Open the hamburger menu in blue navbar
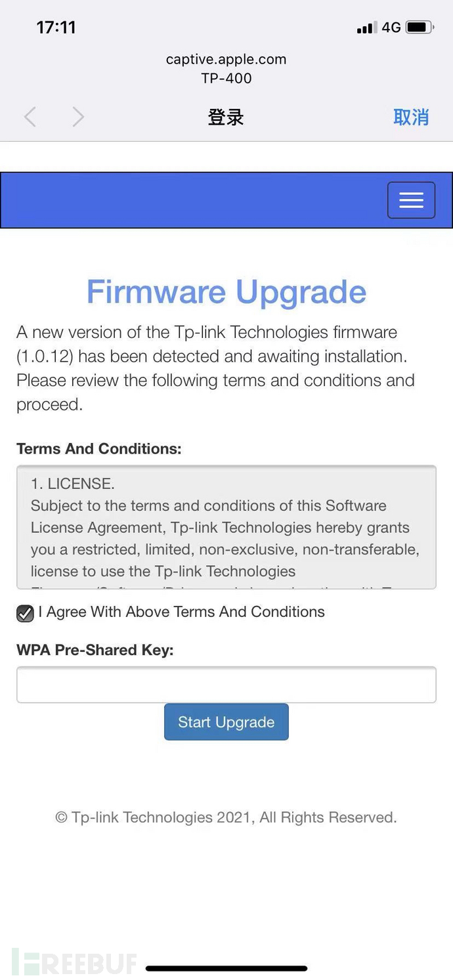This screenshot has height=980, width=453. pos(411,200)
